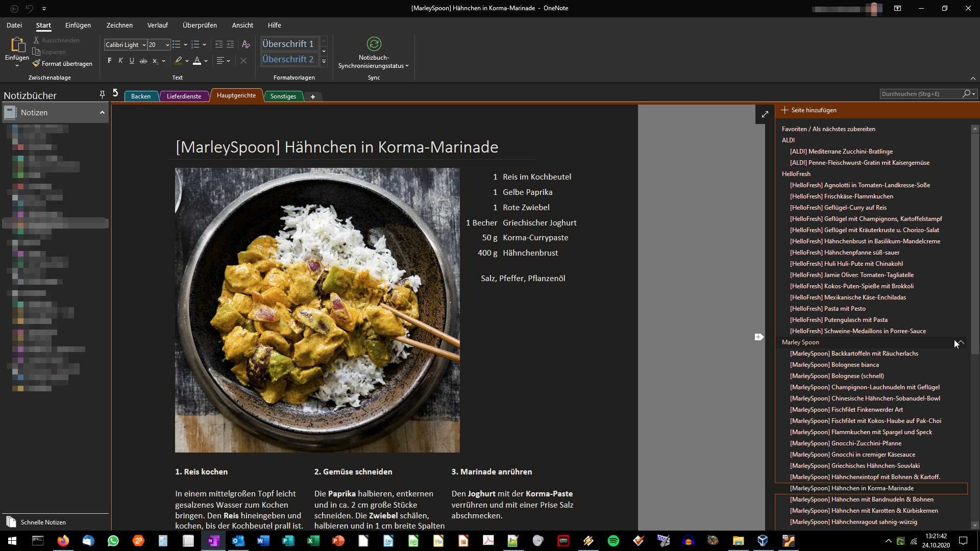
Task: Click Seite hinzufügen button
Action: tap(809, 110)
